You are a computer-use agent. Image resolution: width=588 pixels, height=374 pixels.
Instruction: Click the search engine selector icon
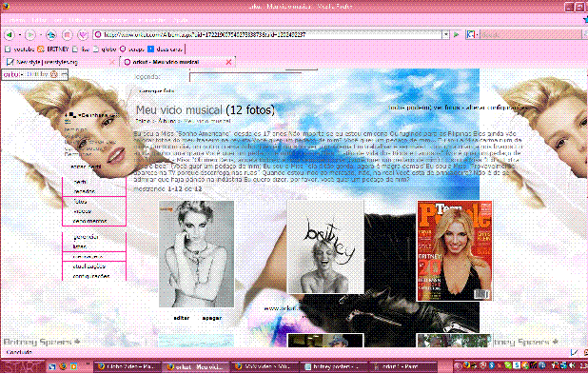(471, 34)
